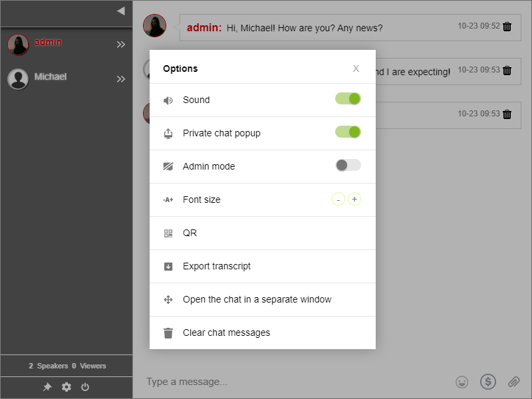The height and width of the screenshot is (399, 532).
Task: Enable Admin mode
Action: 348,166
